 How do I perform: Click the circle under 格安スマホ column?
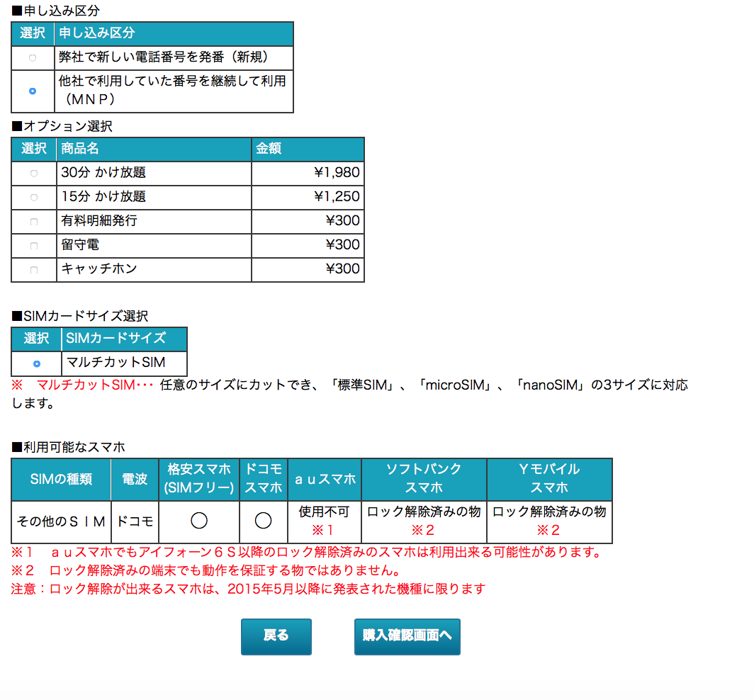(199, 521)
